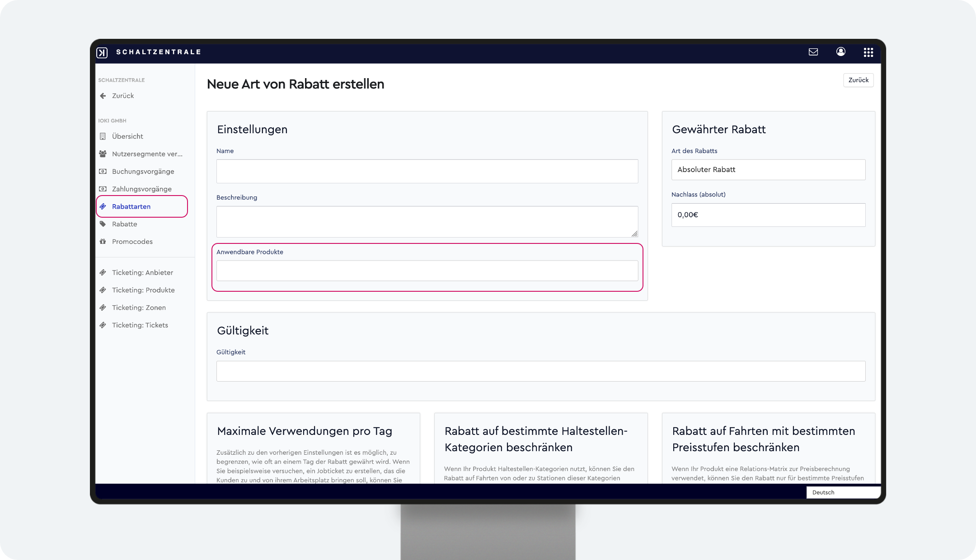
Task: Click the Promocodes gift icon
Action: pyautogui.click(x=103, y=242)
